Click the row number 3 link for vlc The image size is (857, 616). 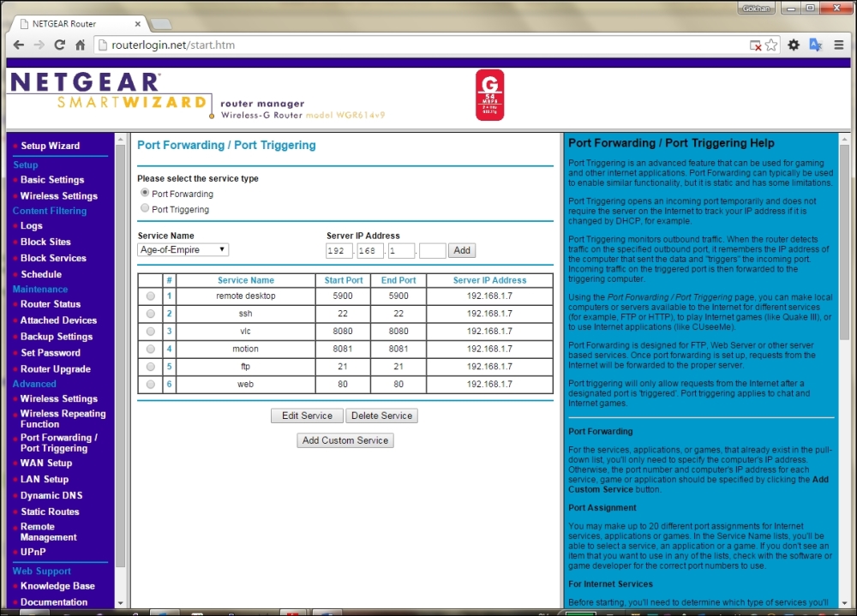170,332
